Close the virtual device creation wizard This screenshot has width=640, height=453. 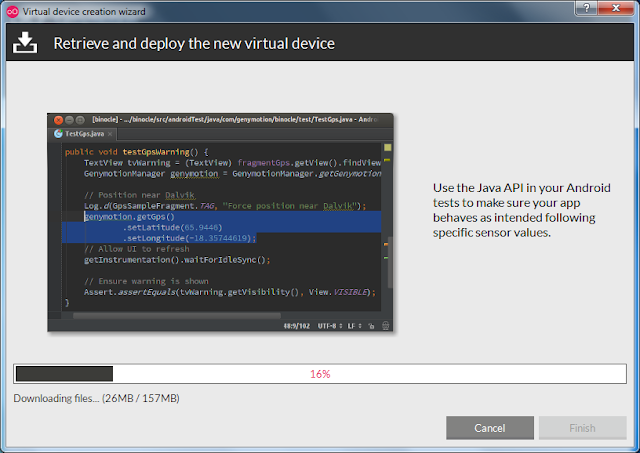616,7
